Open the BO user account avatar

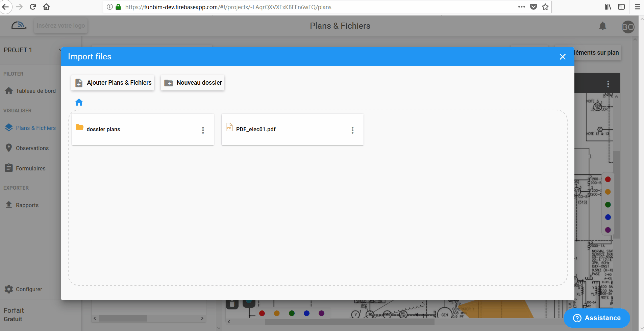click(x=628, y=27)
